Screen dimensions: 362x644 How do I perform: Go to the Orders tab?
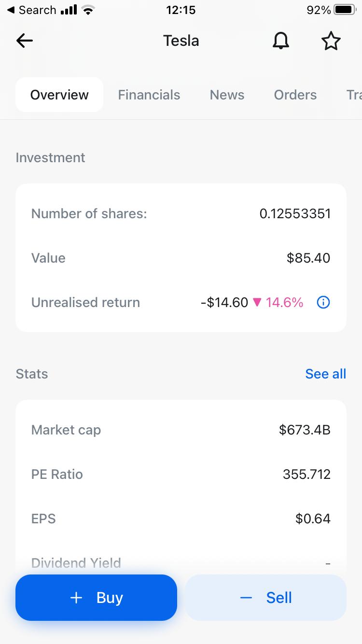click(x=295, y=95)
